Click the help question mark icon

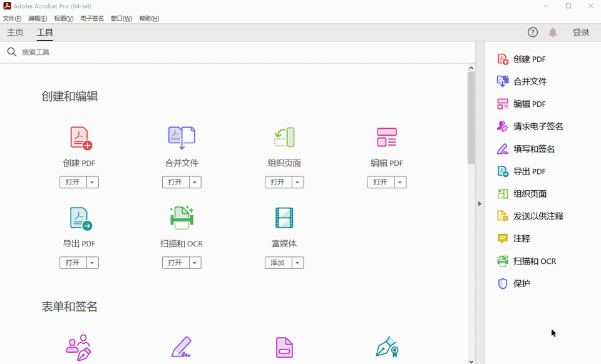532,32
